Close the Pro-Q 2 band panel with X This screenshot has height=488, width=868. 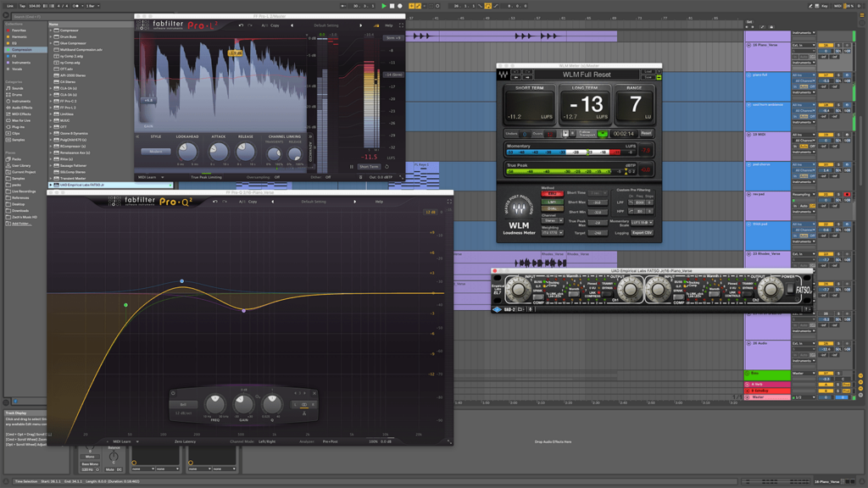pyautogui.click(x=314, y=393)
